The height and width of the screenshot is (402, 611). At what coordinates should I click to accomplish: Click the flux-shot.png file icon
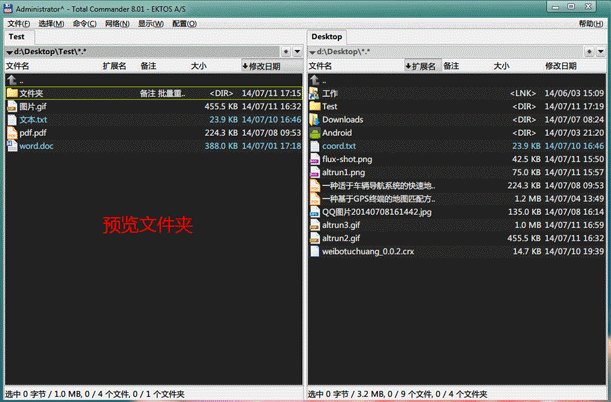tap(314, 158)
